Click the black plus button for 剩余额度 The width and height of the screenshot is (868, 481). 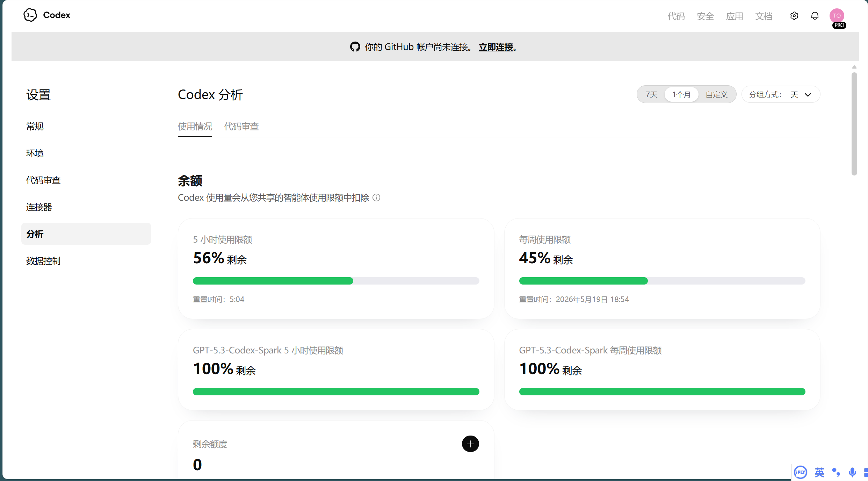[470, 444]
